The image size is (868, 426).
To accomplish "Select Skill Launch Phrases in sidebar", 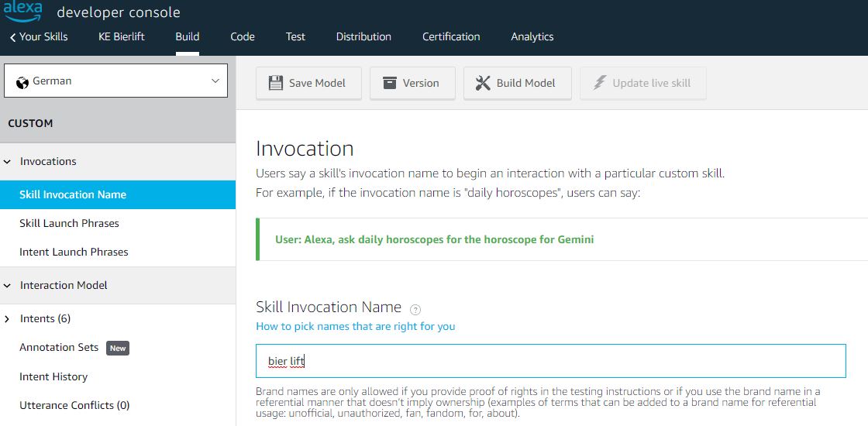I will (69, 223).
